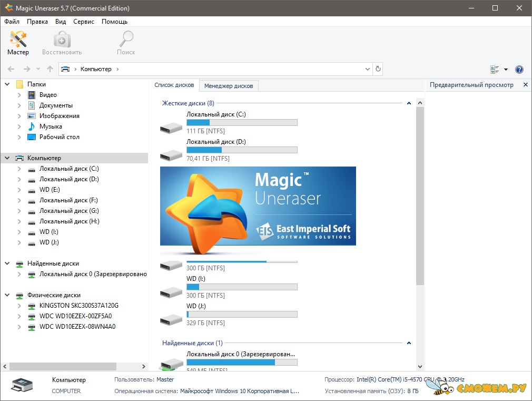This screenshot has width=532, height=401.
Task: Select WDC WD10EZEX-08WN4A0 physical disk icon
Action: coord(32,327)
